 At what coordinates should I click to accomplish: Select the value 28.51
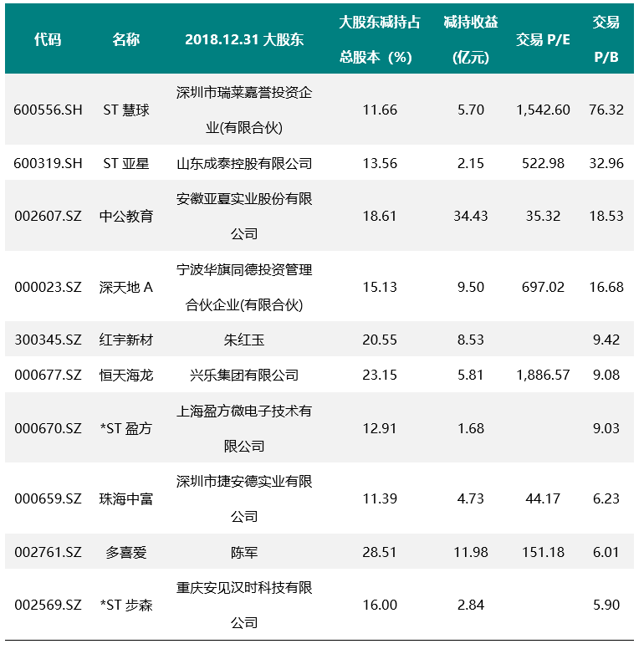click(x=380, y=552)
